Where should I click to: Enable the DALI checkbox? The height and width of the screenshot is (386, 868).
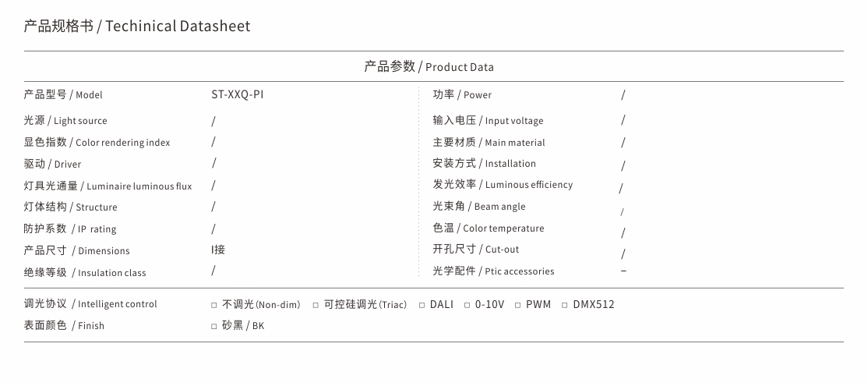[x=422, y=305]
